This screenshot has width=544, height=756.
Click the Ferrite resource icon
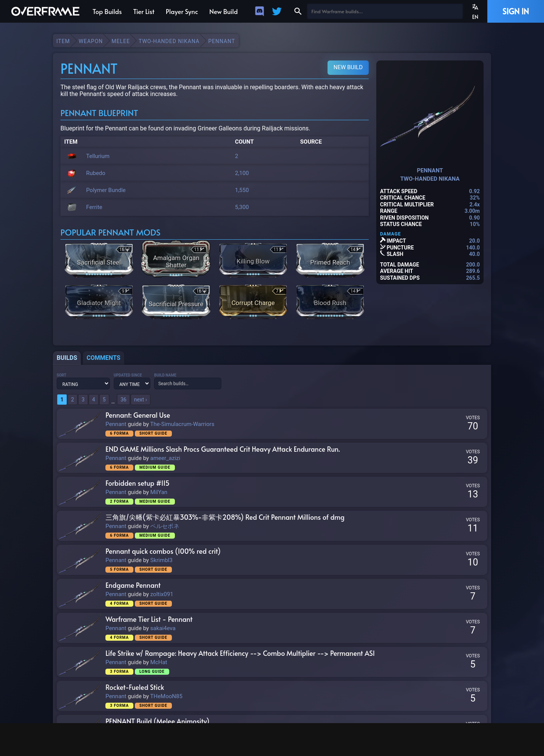click(72, 207)
